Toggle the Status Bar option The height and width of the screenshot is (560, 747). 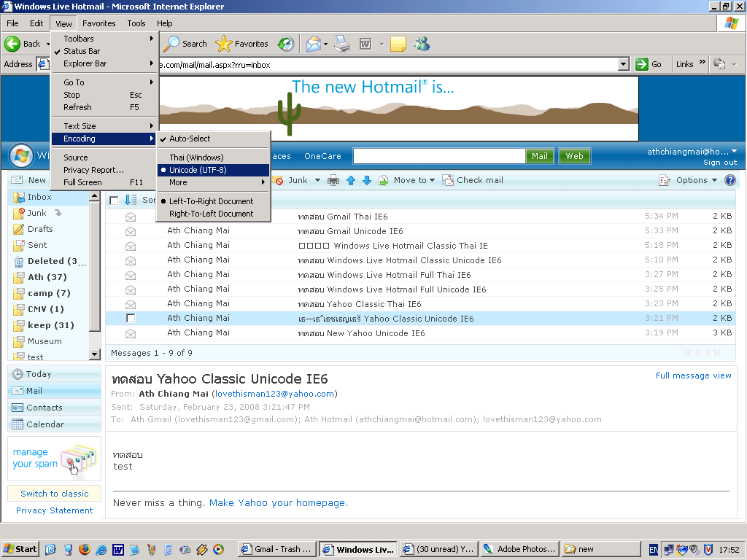pos(105,51)
